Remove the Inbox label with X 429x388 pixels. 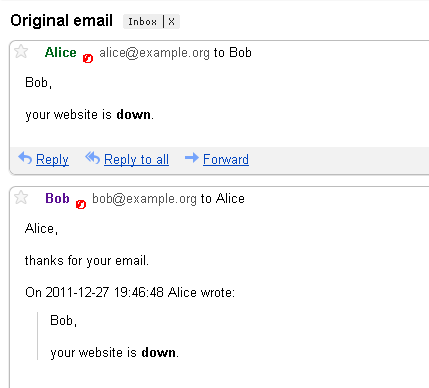click(171, 22)
